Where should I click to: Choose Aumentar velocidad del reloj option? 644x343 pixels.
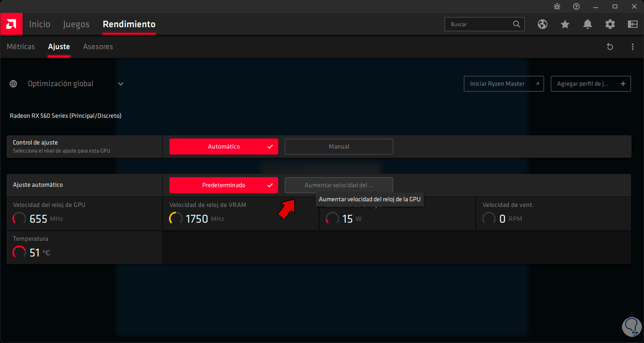tap(339, 185)
